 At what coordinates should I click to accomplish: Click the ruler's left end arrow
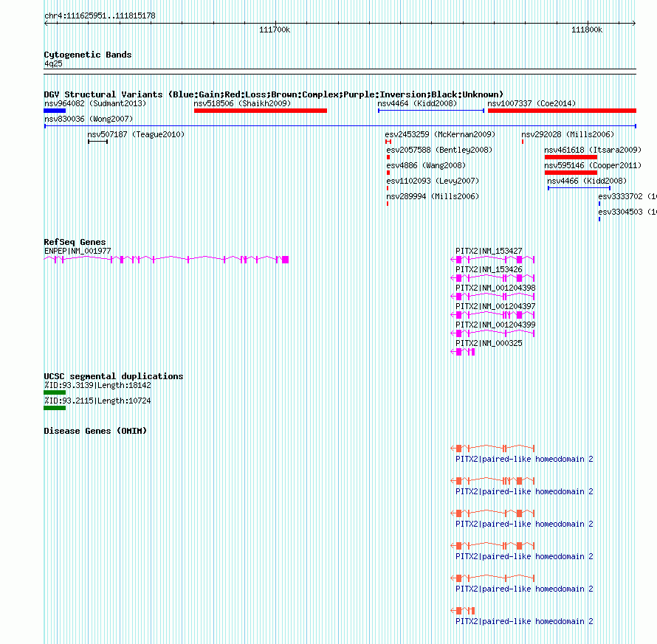click(x=46, y=23)
